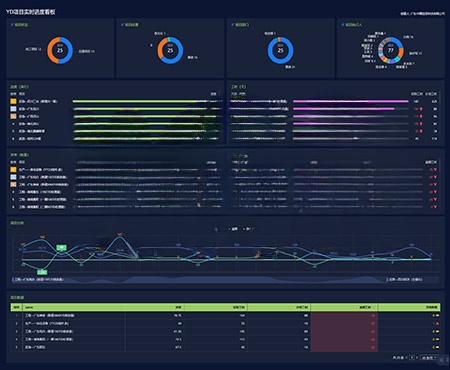Image resolution: width=450 pixels, height=370 pixels.
Task: Click the left handle of the chart zoom slider
Action: pyautogui.click(x=13, y=279)
